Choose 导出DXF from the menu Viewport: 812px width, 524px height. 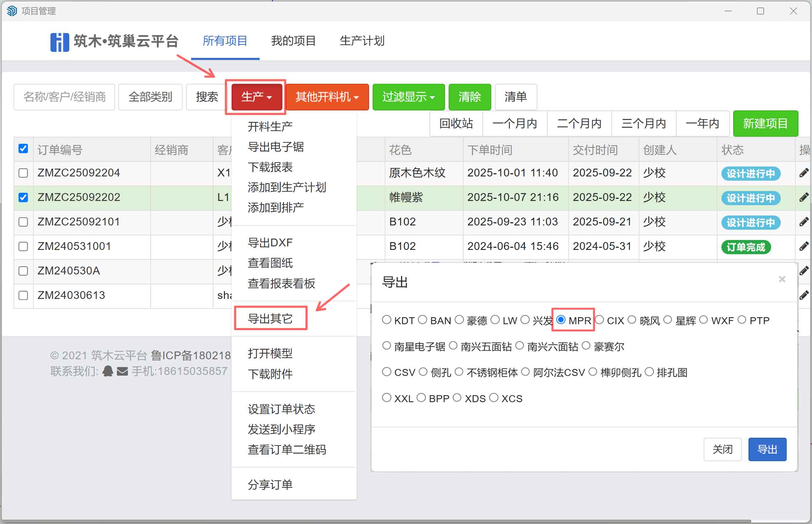click(270, 242)
